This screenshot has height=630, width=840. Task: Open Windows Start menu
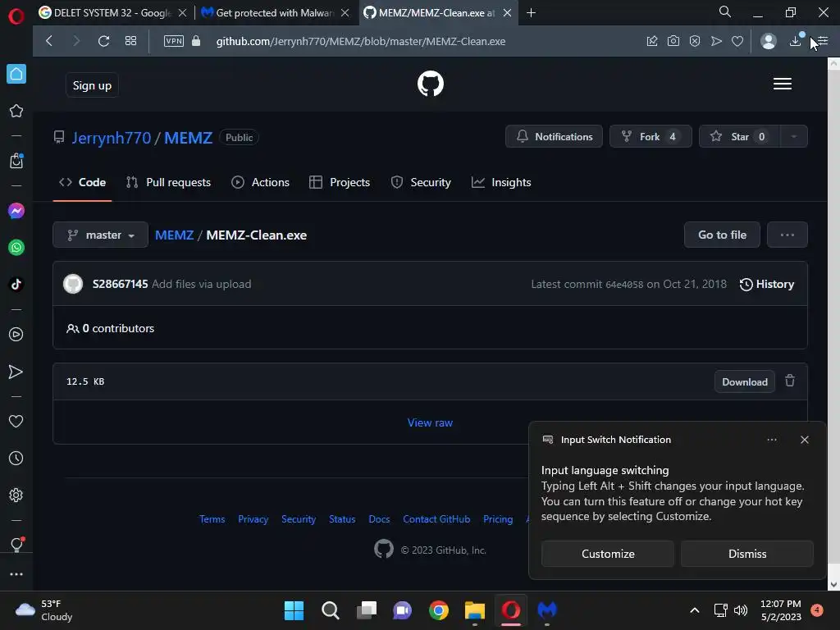click(294, 610)
